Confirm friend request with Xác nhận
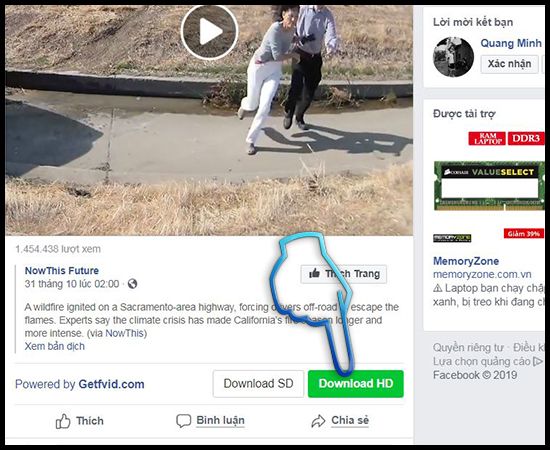This screenshot has width=550, height=450. click(x=509, y=64)
